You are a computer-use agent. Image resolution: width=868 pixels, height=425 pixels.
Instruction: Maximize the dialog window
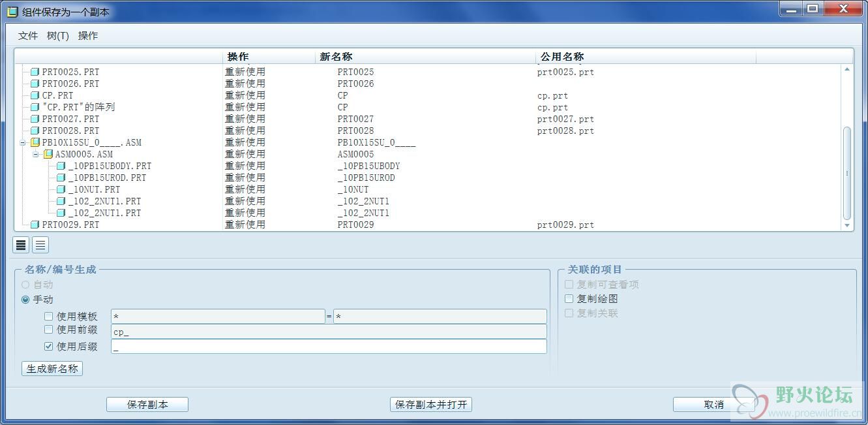coord(812,8)
